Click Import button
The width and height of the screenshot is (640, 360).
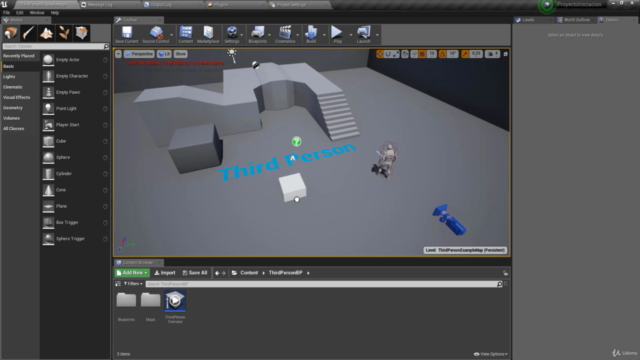tap(165, 273)
